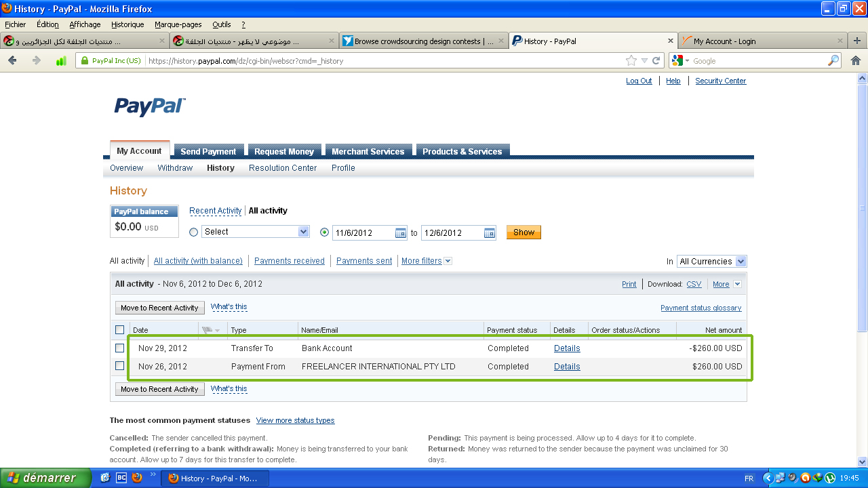This screenshot has width=868, height=488.
Task: Click the start date field 11/6/2012
Action: [x=370, y=232]
